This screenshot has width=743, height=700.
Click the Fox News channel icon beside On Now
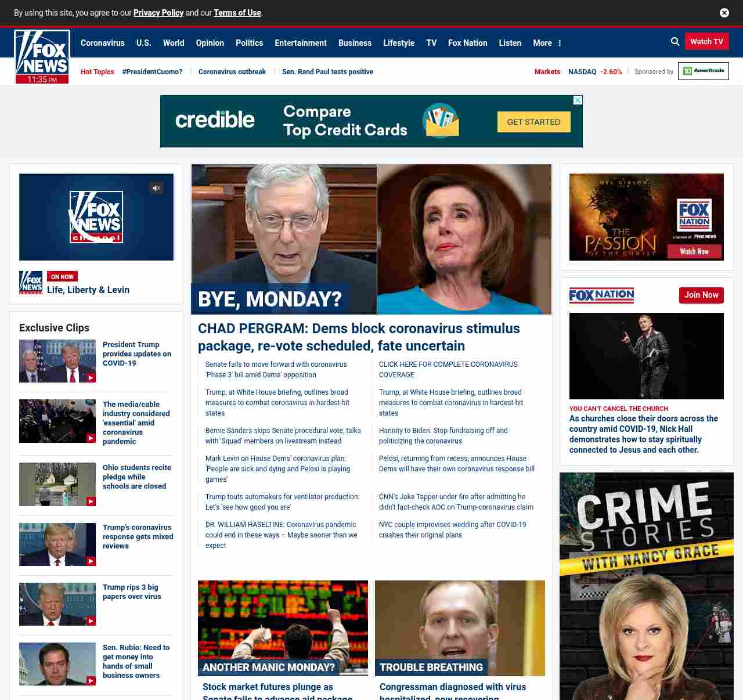(31, 283)
